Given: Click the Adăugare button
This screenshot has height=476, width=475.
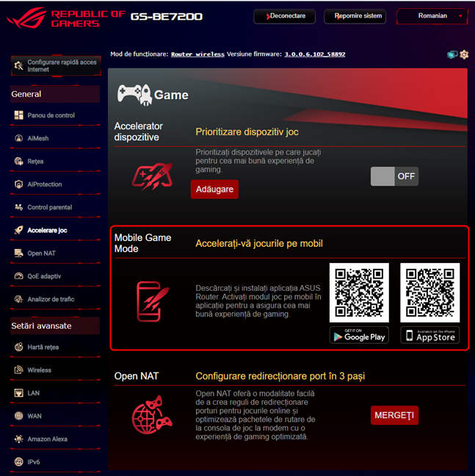Looking at the screenshot, I should [214, 189].
